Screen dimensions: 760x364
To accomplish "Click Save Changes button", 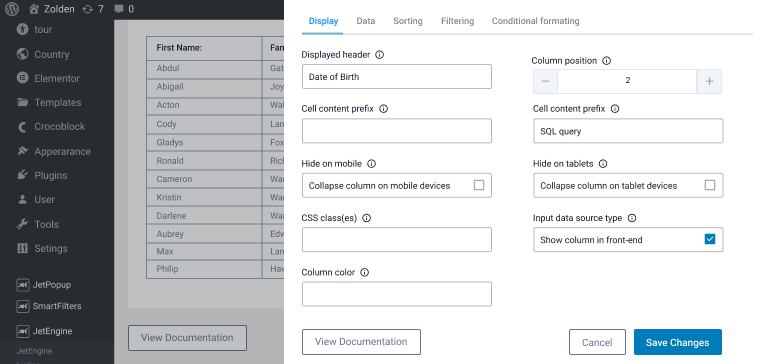I will click(x=678, y=342).
